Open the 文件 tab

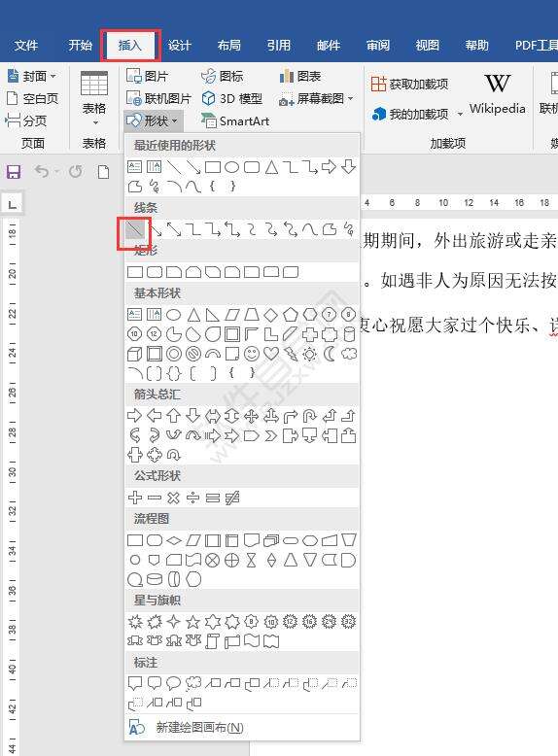click(x=26, y=46)
